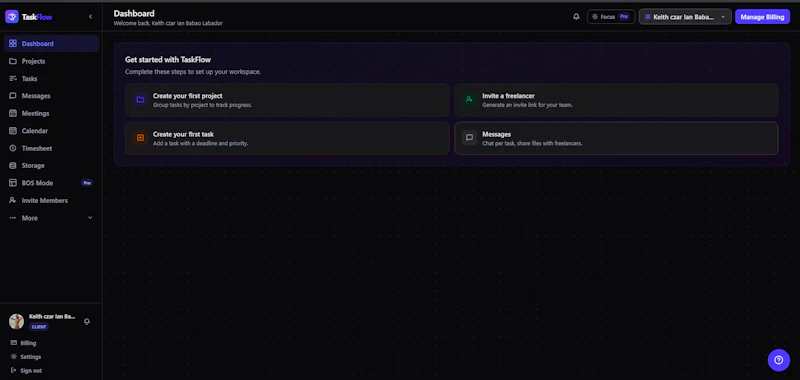Click the Pro badge next to BOS Mode
Image resolution: width=800 pixels, height=380 pixels.
tap(87, 183)
